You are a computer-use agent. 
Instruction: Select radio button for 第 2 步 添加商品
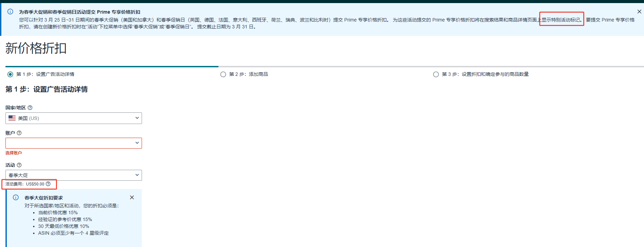pos(223,74)
